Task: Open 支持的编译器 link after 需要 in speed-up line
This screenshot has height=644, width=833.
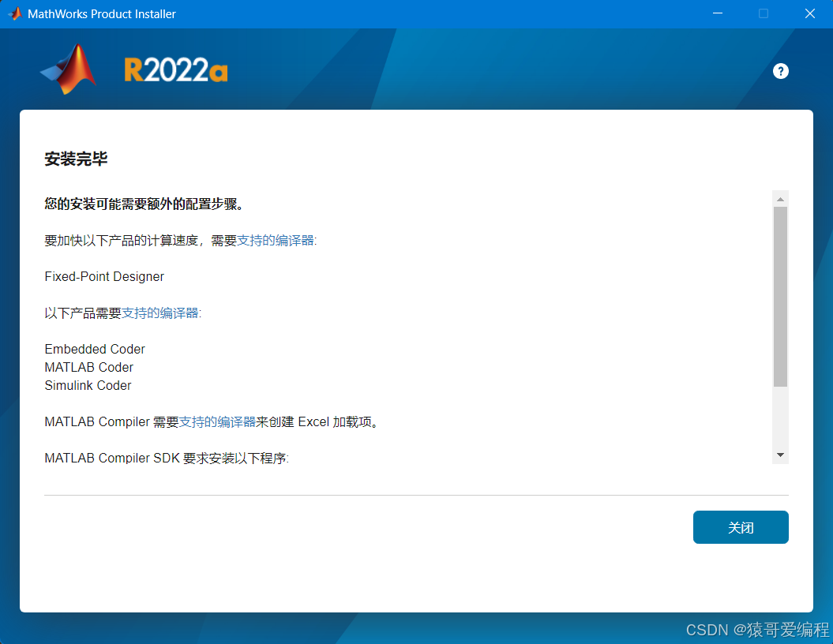Action: [x=276, y=241]
